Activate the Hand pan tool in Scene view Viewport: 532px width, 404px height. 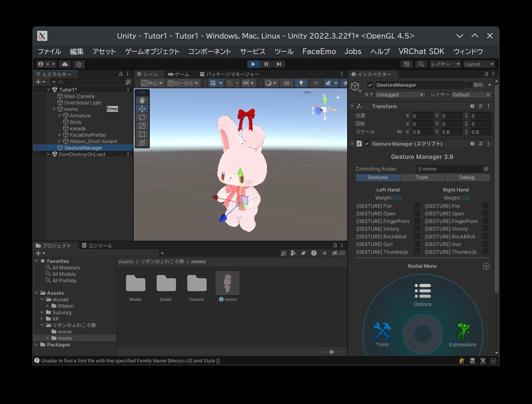pyautogui.click(x=142, y=100)
